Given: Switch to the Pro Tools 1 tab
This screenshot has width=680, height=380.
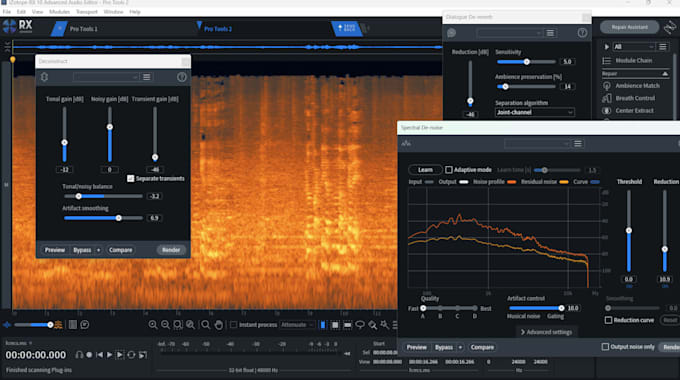Looking at the screenshot, I should 84,29.
